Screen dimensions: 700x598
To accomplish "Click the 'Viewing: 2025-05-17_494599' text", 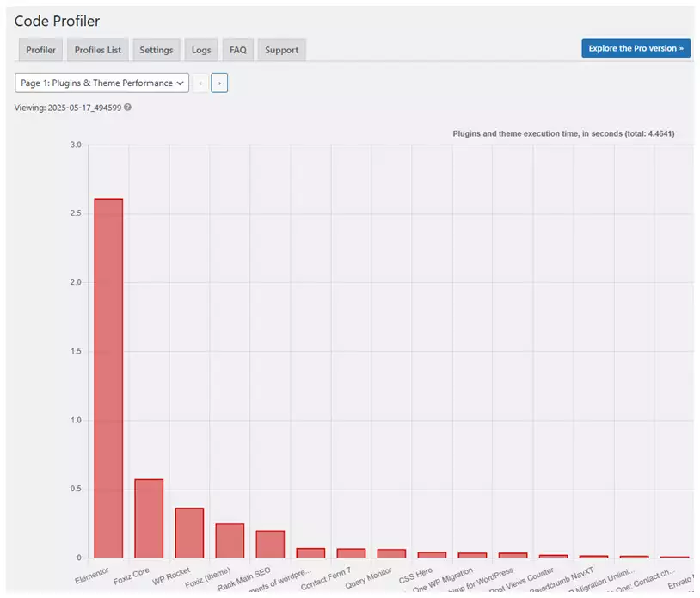I will 68,108.
